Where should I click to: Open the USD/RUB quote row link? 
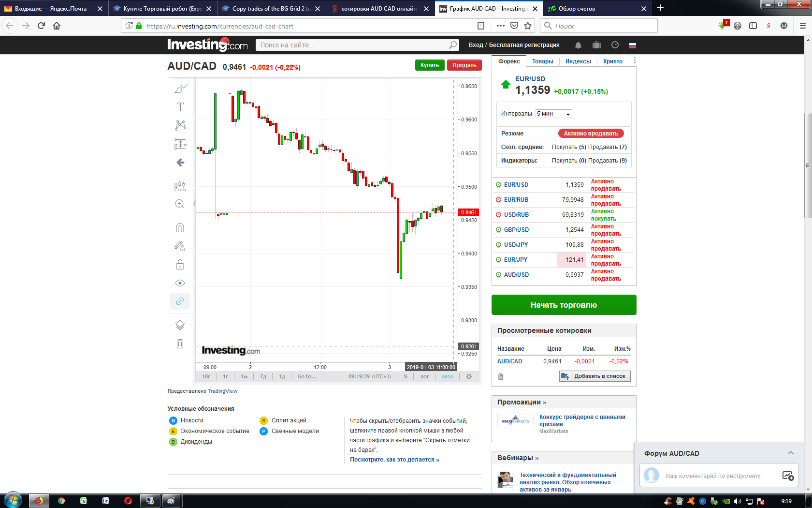[x=517, y=215]
